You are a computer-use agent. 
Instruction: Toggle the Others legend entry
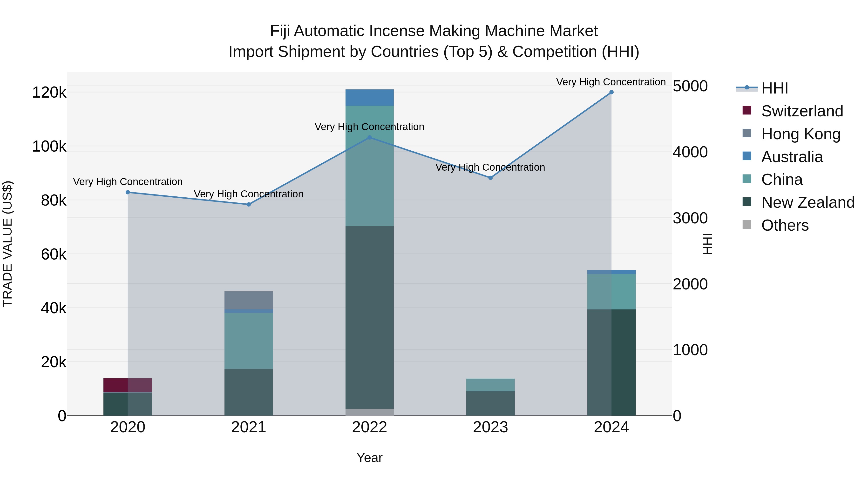click(x=775, y=225)
